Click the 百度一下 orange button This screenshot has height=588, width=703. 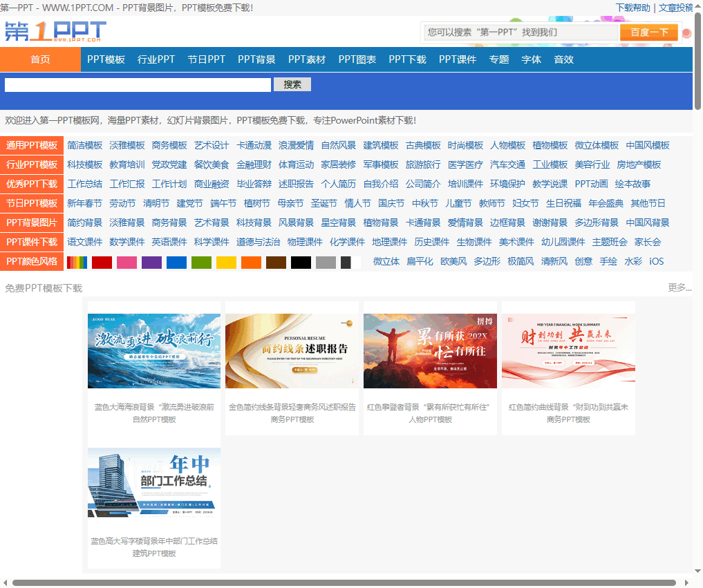(x=649, y=32)
